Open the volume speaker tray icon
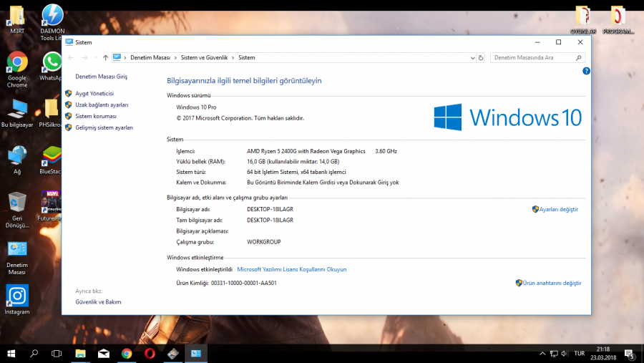Screen dimensions: 644x363 (x=565, y=354)
